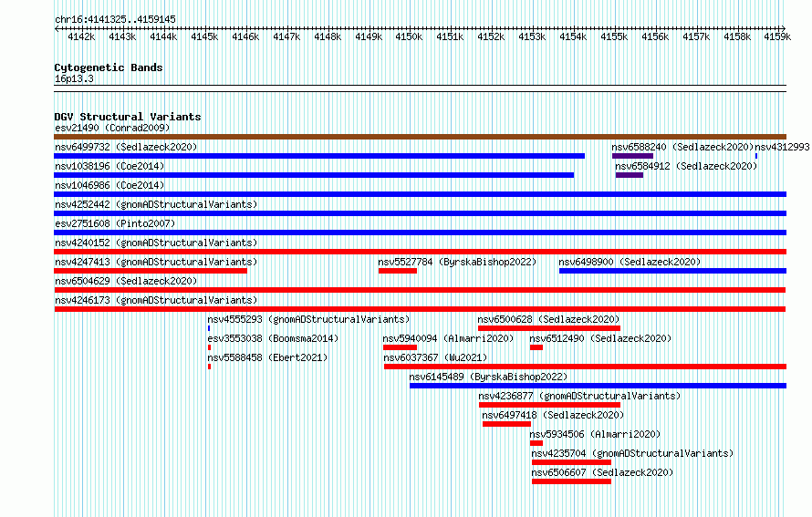Image resolution: width=812 pixels, height=517 pixels.
Task: Select the nsv6588240 purple variant bar
Action: pos(632,156)
